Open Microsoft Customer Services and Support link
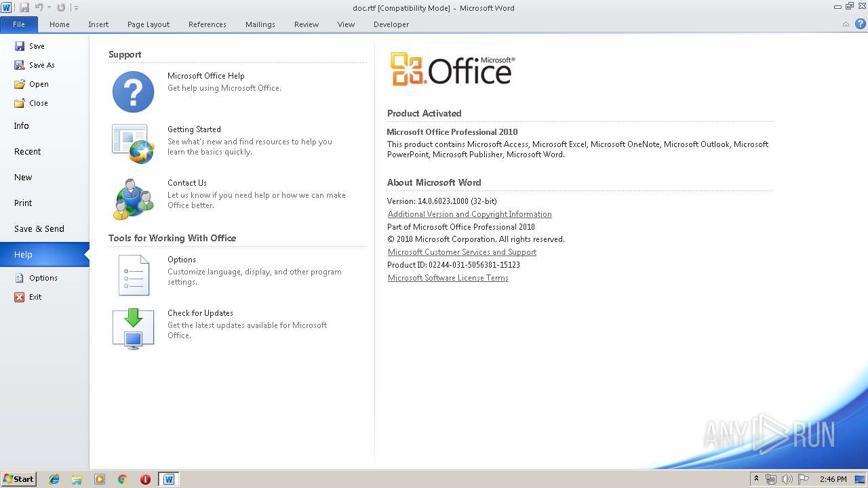This screenshot has width=868, height=488. (x=462, y=252)
